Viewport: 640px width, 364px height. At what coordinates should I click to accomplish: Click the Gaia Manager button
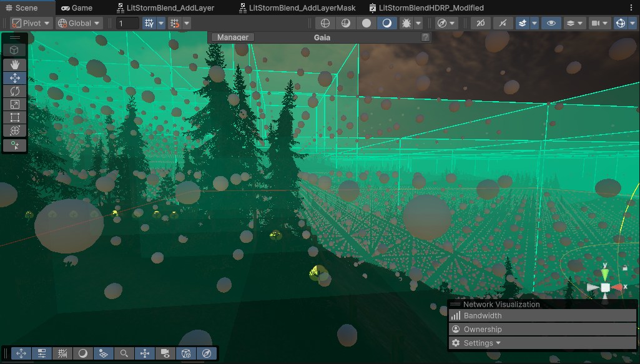233,37
